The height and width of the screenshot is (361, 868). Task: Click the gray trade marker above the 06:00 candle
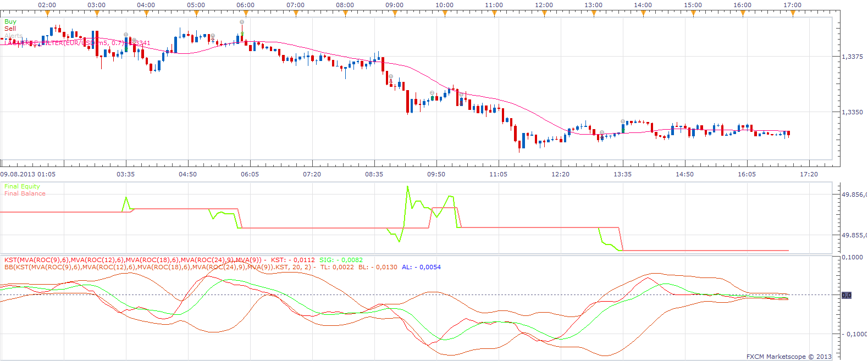pyautogui.click(x=242, y=22)
